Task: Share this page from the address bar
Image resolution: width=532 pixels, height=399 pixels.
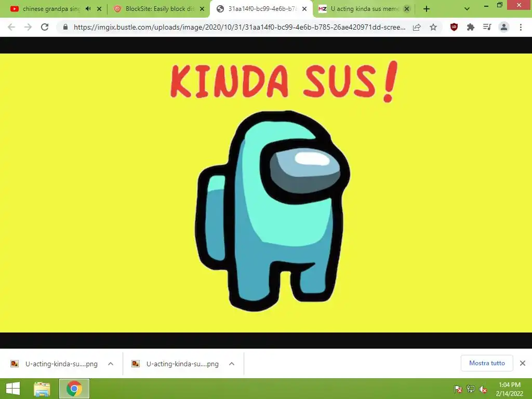Action: [417, 27]
